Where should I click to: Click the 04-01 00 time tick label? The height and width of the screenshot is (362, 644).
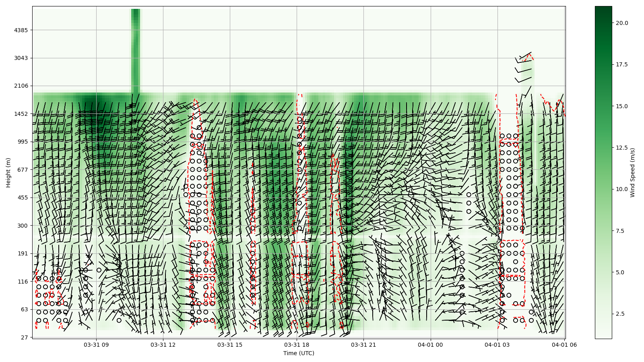[430, 345]
